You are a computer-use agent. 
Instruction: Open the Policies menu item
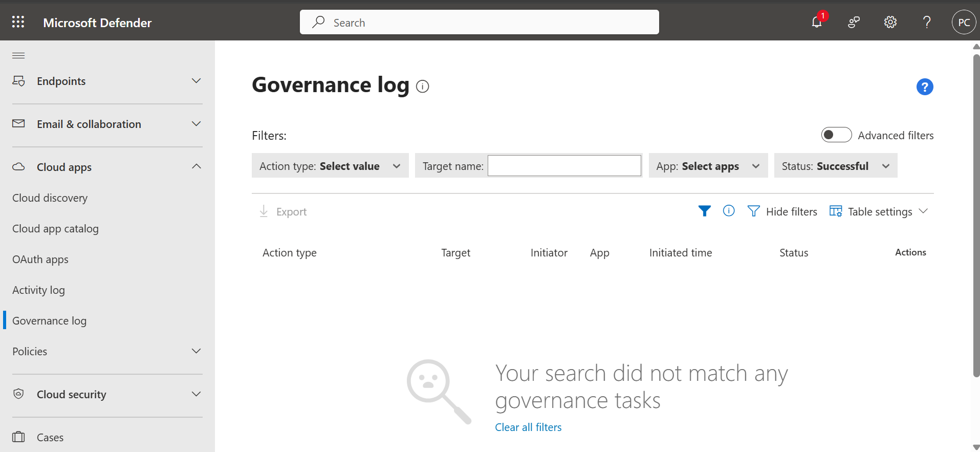point(30,351)
